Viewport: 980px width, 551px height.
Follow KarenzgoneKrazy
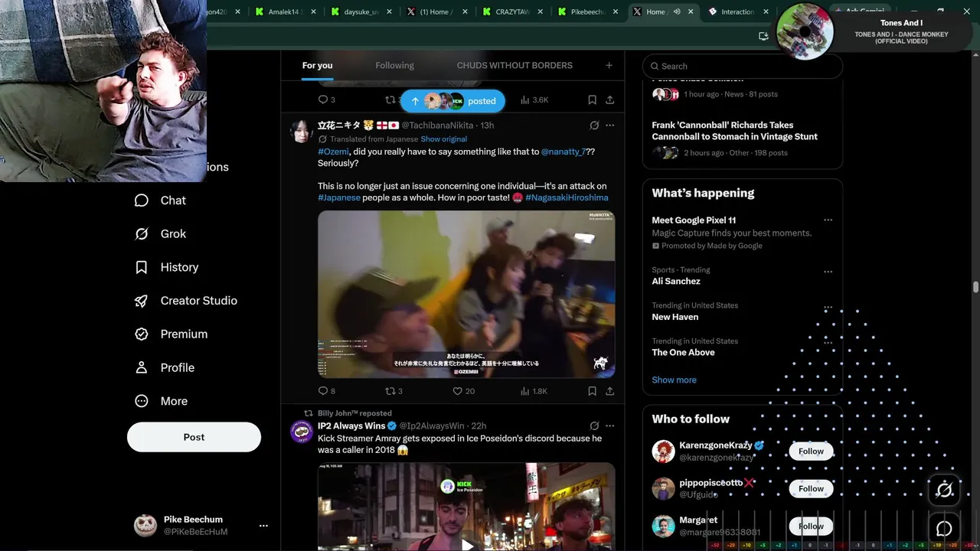[811, 452]
